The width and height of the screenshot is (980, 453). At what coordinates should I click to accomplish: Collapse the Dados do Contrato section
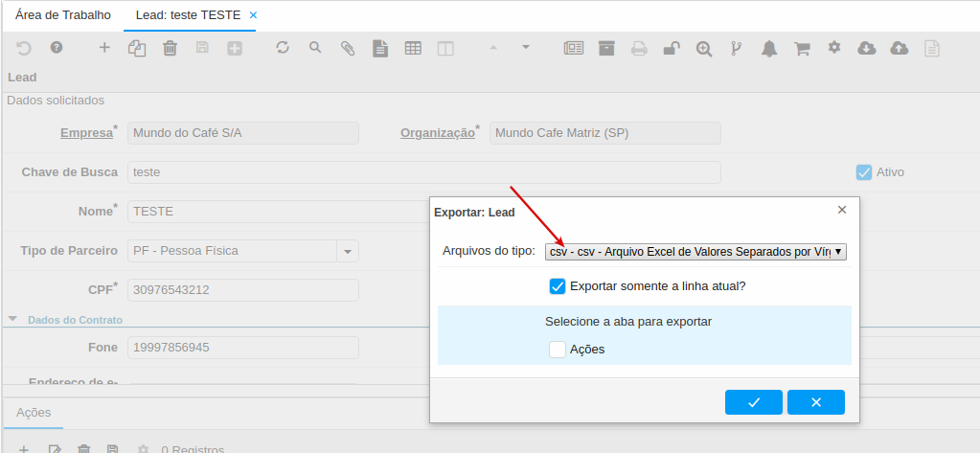pyautogui.click(x=13, y=319)
